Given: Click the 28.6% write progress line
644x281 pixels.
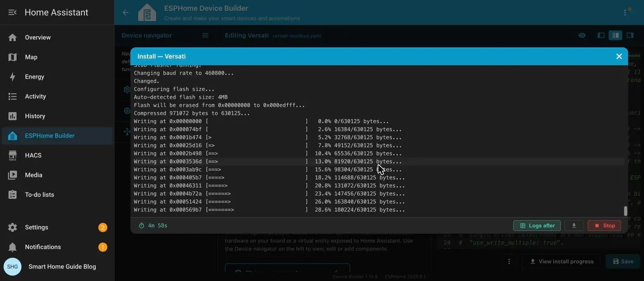Looking at the screenshot, I should point(269,210).
